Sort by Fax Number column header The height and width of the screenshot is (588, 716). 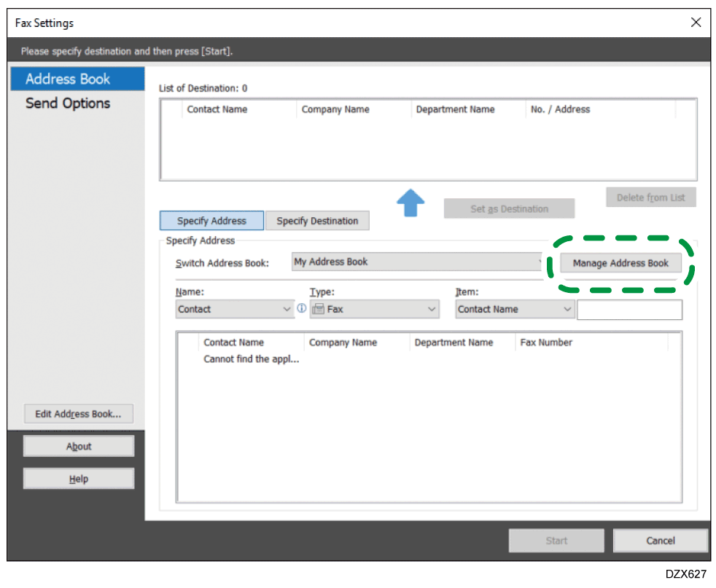[x=546, y=342]
